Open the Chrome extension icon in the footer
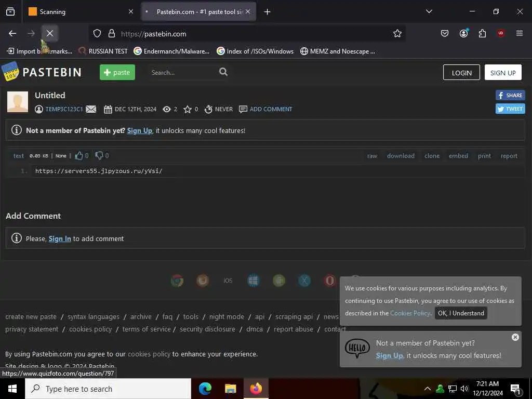532x399 pixels. pos(177,281)
